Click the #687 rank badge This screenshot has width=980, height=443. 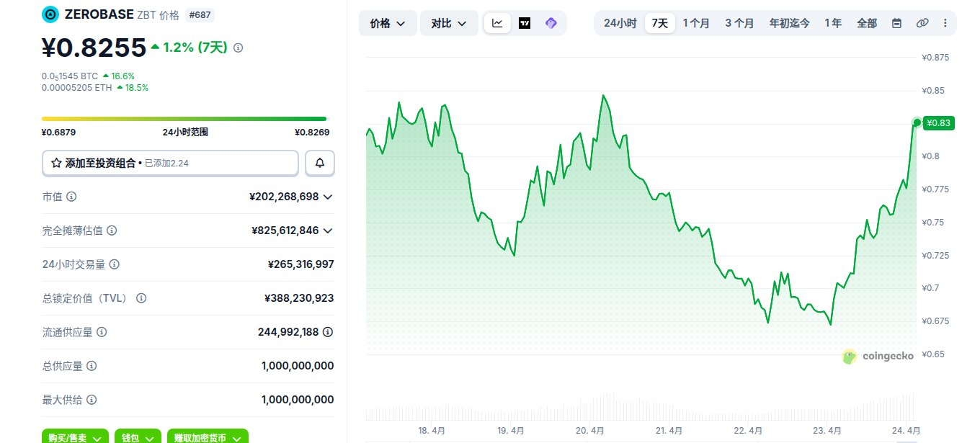pos(200,14)
